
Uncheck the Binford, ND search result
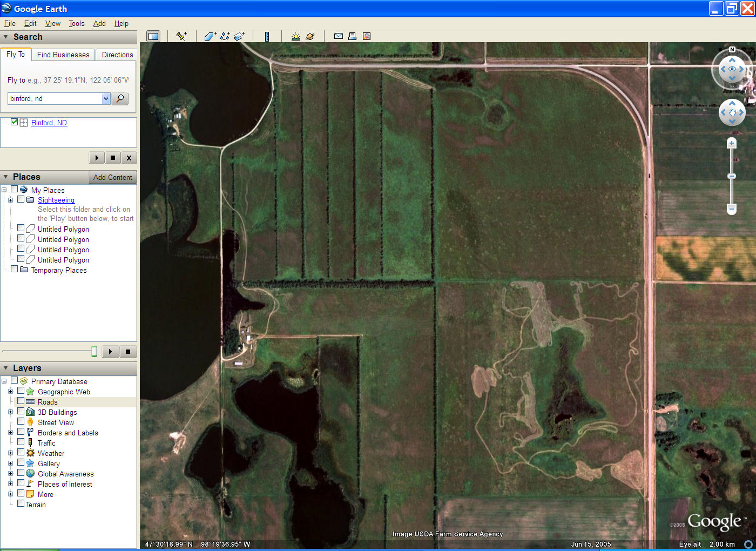pos(15,122)
